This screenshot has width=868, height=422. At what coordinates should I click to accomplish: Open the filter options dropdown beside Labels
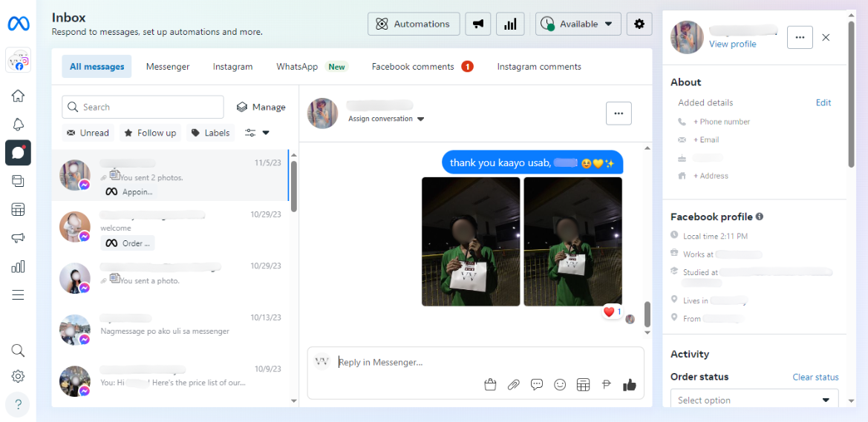[x=257, y=133]
